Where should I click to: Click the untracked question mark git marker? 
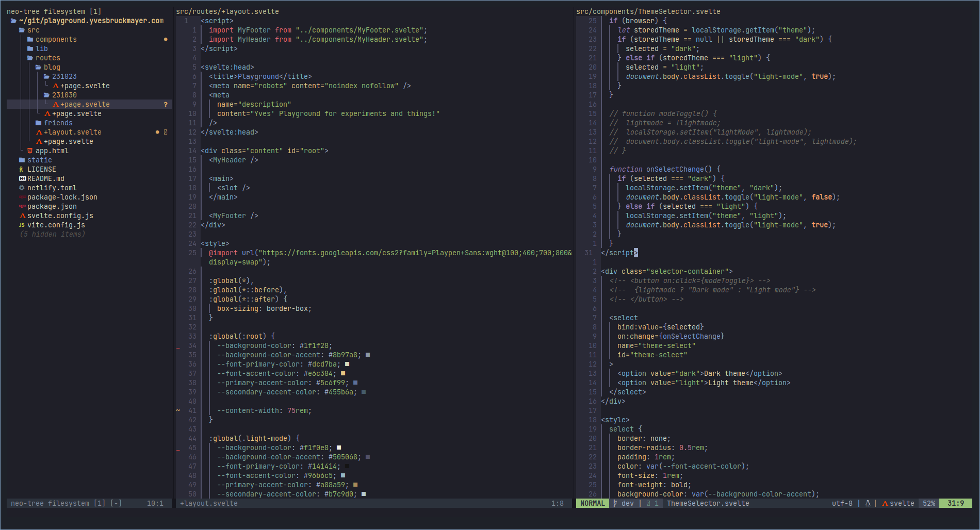tap(166, 105)
